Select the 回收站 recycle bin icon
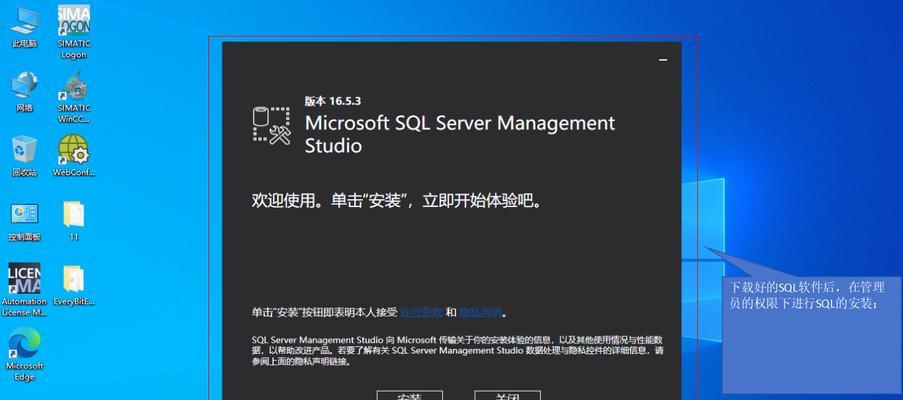The width and height of the screenshot is (903, 400). [24, 155]
